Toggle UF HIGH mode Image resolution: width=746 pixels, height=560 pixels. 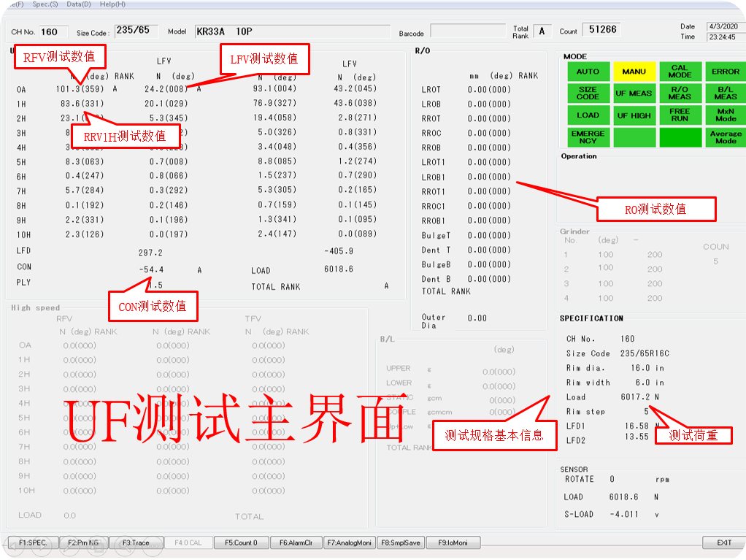(634, 115)
